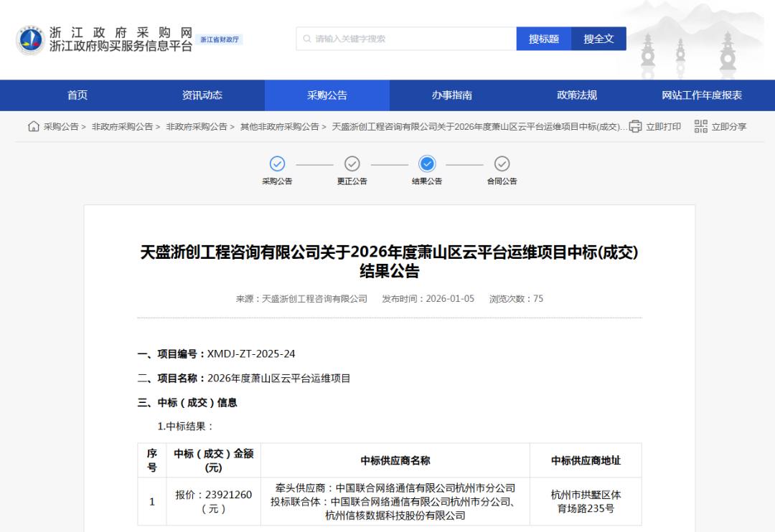Click the 采购公告 step label

click(277, 181)
